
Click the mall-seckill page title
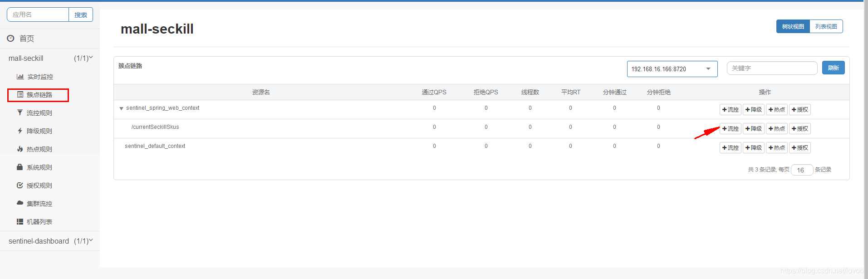[x=157, y=29]
